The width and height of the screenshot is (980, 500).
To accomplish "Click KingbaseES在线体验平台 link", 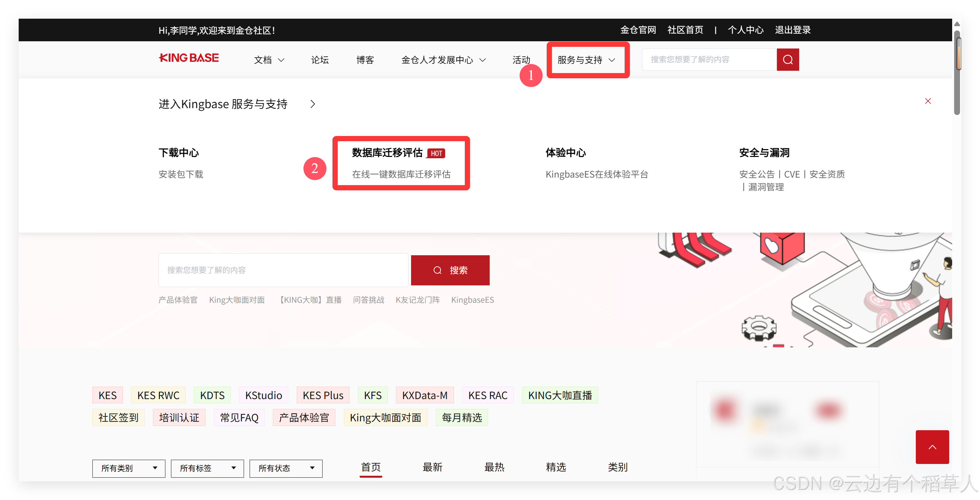I will coord(596,174).
